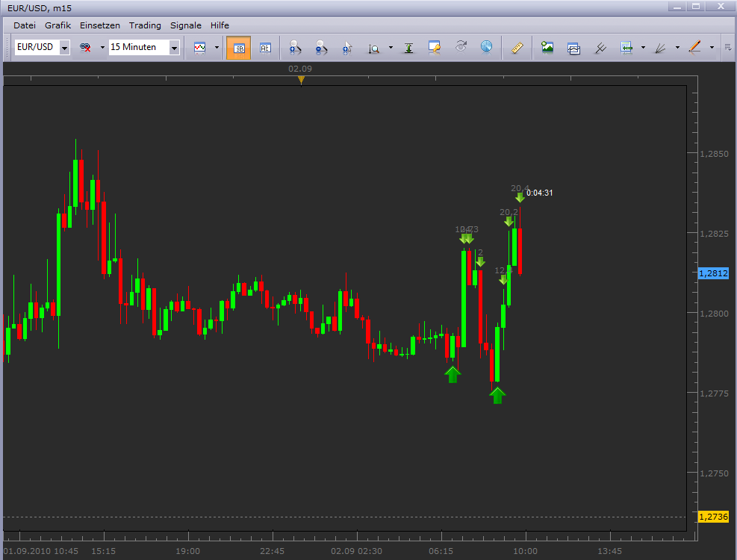Viewport: 737px width, 560px height.
Task: Expand the pencil tool dropdown arrow
Action: click(712, 48)
